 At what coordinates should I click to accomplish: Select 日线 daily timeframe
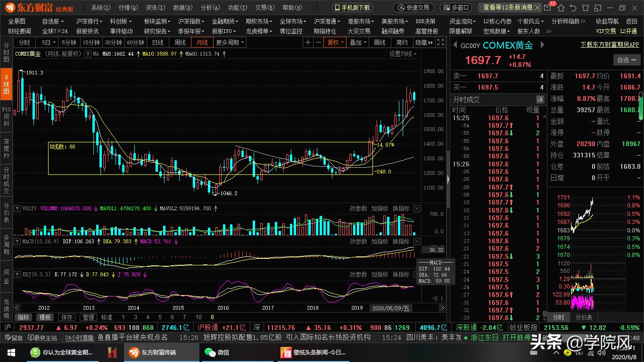click(157, 42)
